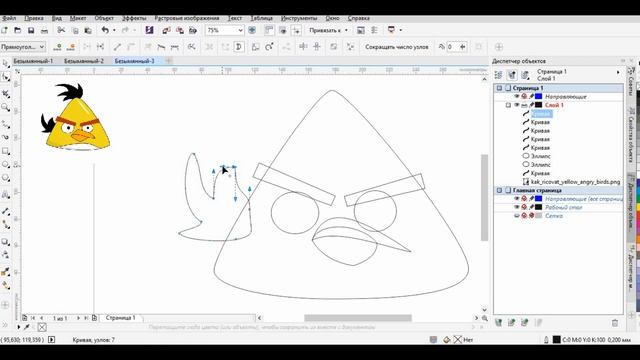640x360 pixels.
Task: Select the Crop tool in toolbox
Action: point(5,94)
